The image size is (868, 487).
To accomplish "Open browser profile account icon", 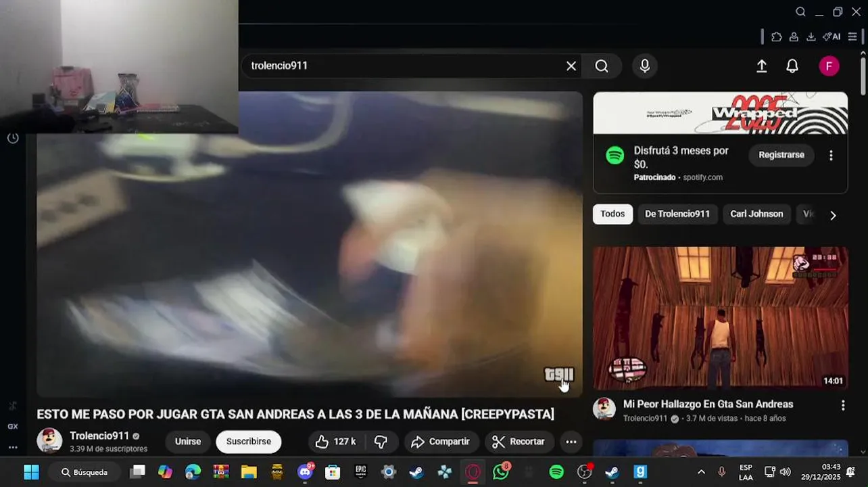I will pyautogui.click(x=794, y=37).
